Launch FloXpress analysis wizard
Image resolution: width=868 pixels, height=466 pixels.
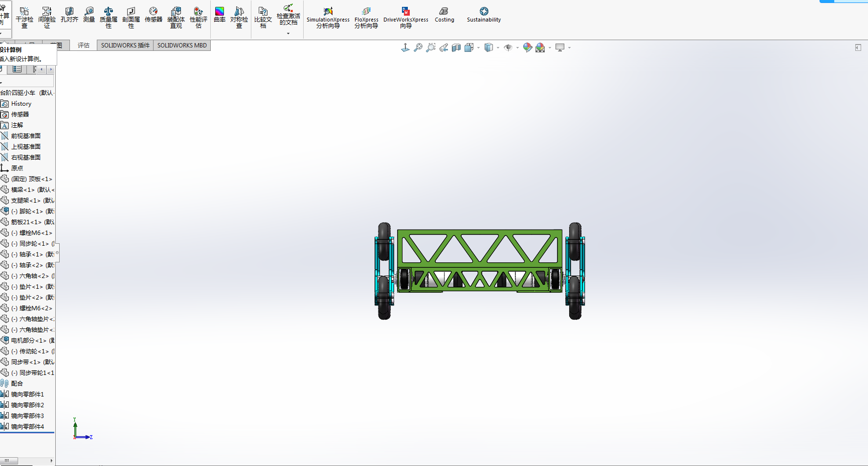coord(366,18)
